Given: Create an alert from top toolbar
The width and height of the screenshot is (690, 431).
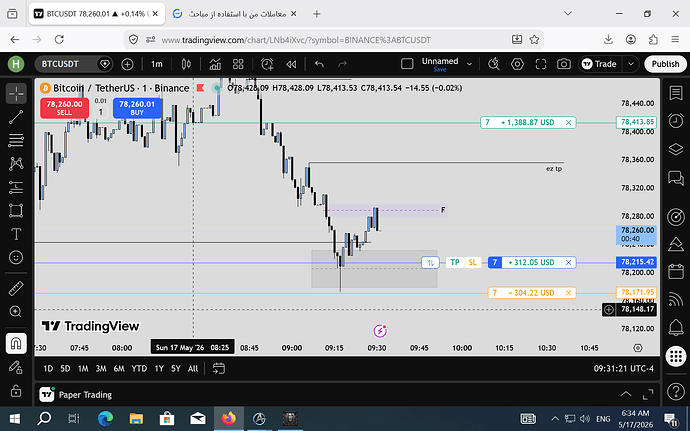Looking at the screenshot, I should pos(267,64).
